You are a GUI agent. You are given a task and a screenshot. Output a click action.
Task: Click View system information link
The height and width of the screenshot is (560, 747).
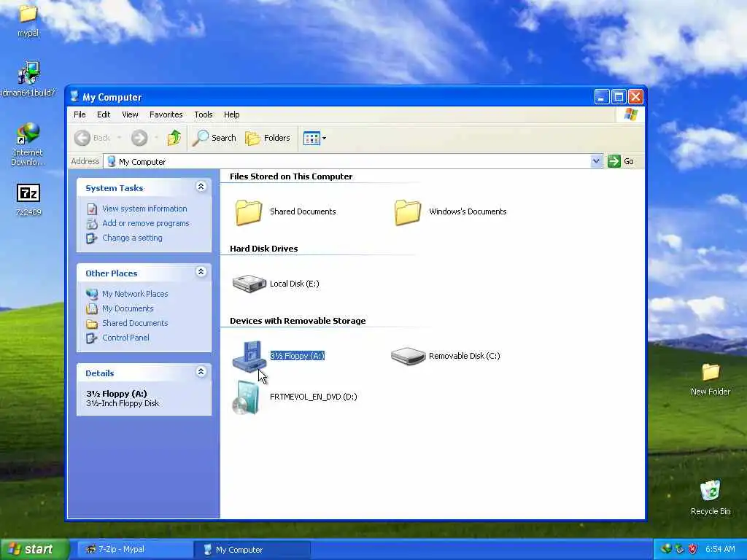144,209
